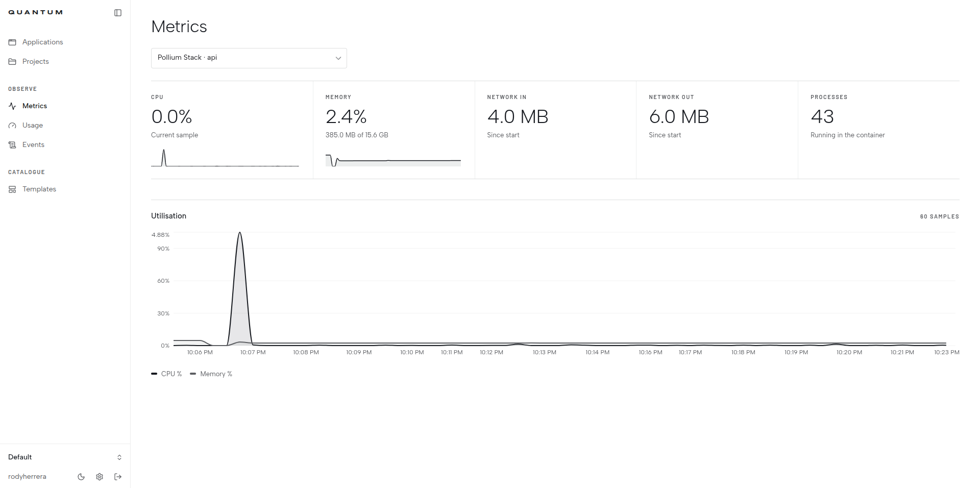The height and width of the screenshot is (488, 980).
Task: Click the QUANTUM logo
Action: (x=35, y=12)
